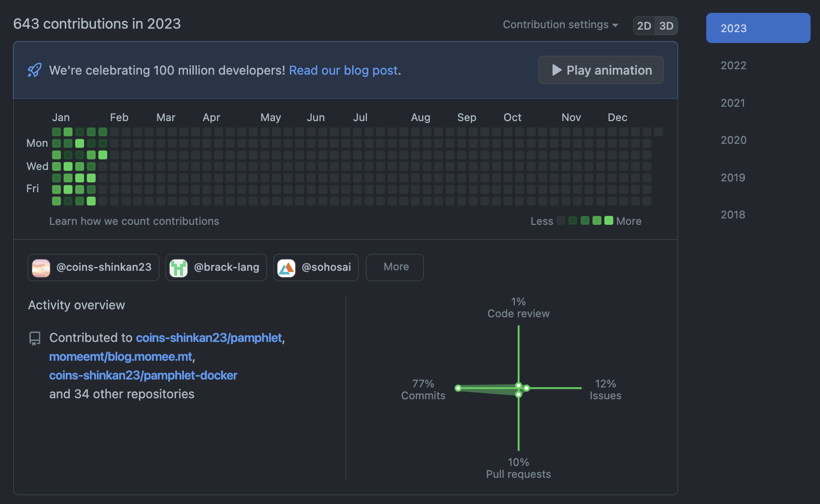The image size is (820, 504).
Task: Open coins-shinkan23/pamphlet repository link
Action: tap(209, 337)
